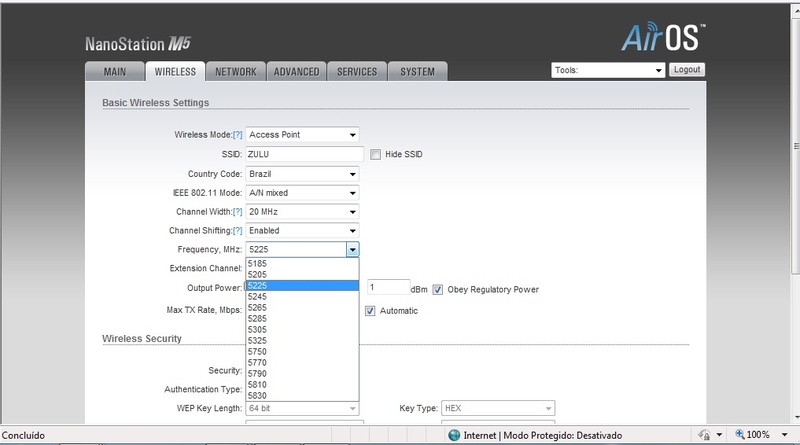Viewport: 800px width, 445px height.
Task: Collapse the Frequency dropdown using its arrow
Action: click(x=352, y=250)
